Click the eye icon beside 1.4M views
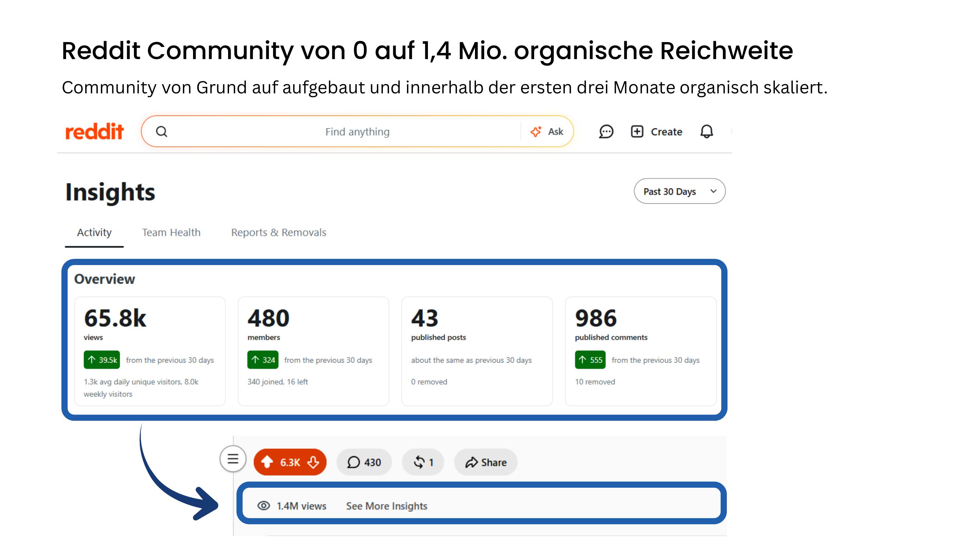The height and width of the screenshot is (551, 980). coord(264,506)
